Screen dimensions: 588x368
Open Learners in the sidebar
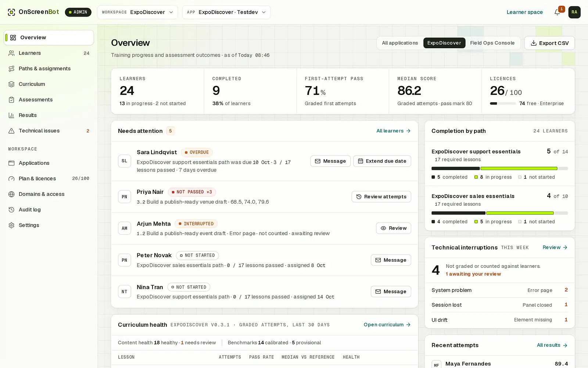[x=49, y=53]
